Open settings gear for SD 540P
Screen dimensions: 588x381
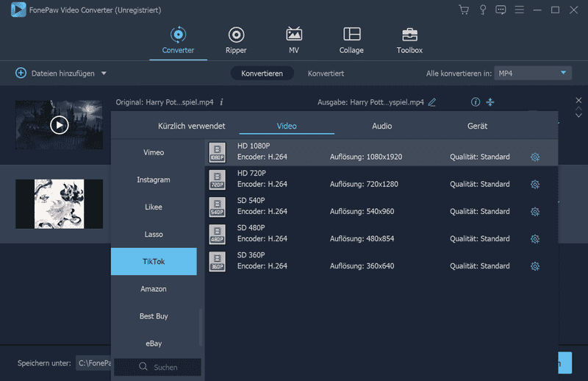pos(535,212)
